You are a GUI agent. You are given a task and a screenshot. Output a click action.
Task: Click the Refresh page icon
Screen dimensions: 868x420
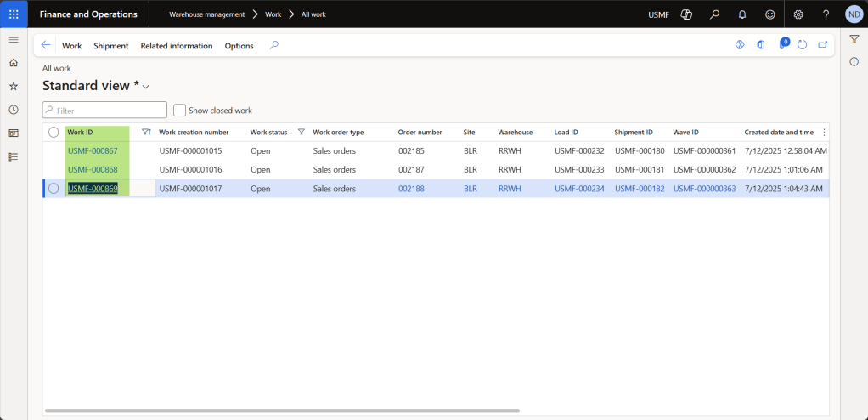click(802, 45)
